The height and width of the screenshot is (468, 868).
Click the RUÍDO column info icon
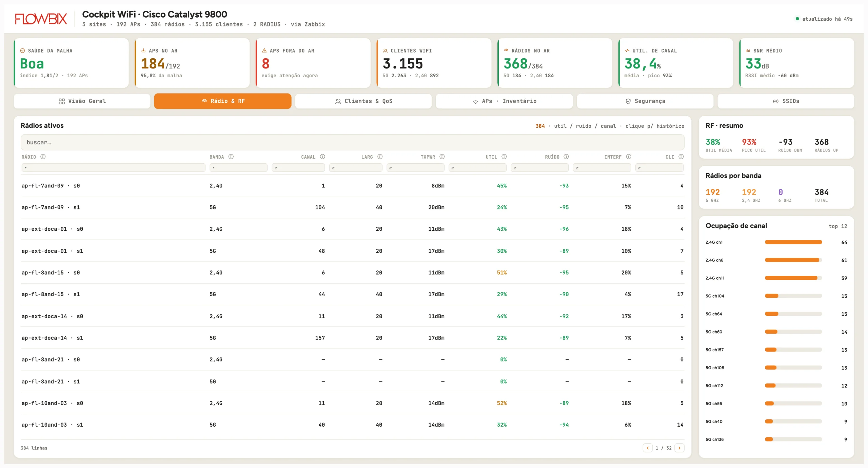tap(566, 157)
